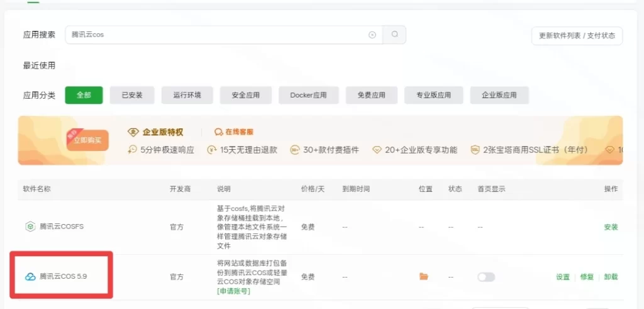Click the 首页显示 column header

(491, 189)
